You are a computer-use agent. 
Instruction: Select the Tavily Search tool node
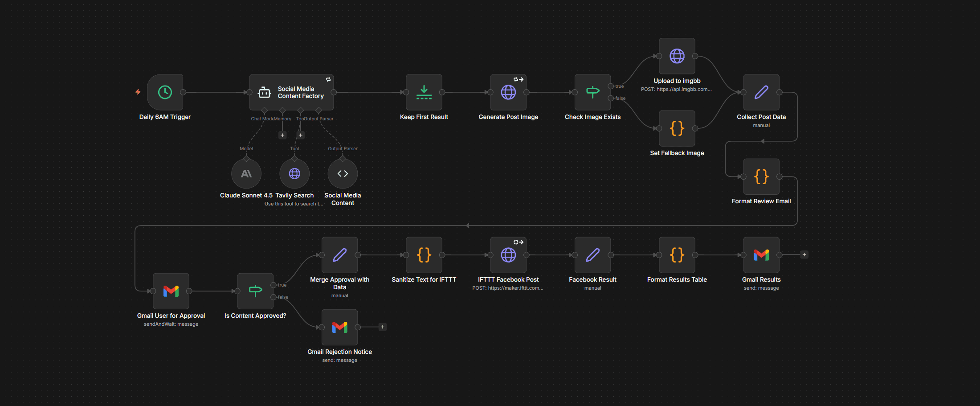294,174
